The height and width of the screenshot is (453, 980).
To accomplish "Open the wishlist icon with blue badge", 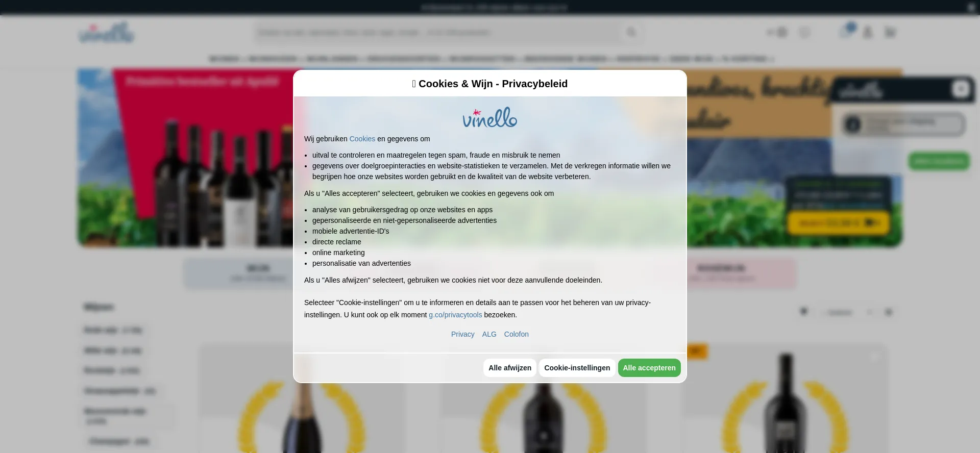I will [x=846, y=32].
